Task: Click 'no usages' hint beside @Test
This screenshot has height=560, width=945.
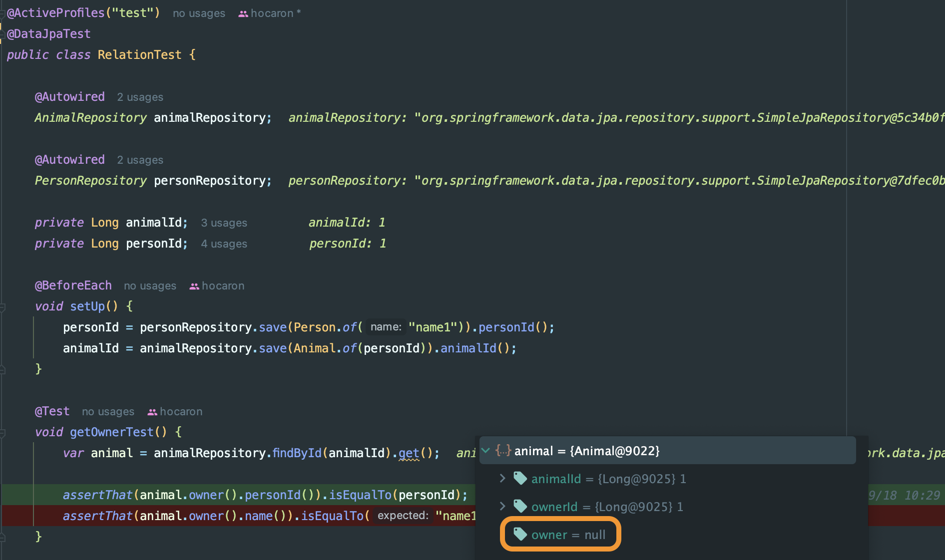Action: [108, 412]
